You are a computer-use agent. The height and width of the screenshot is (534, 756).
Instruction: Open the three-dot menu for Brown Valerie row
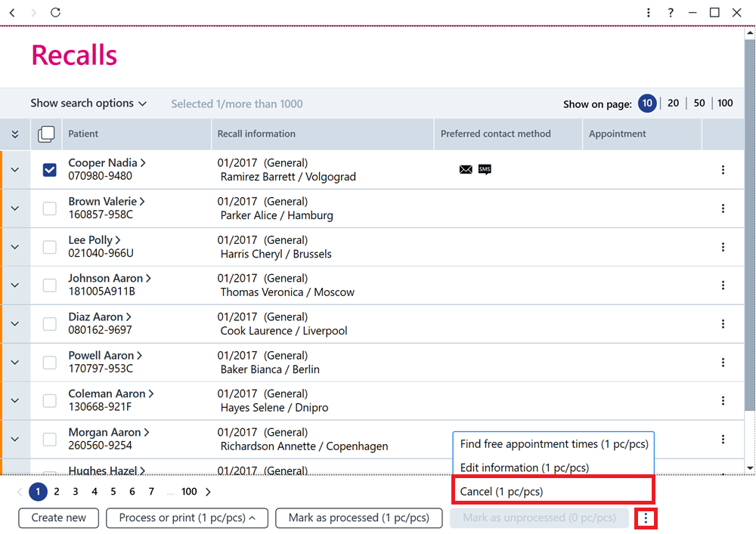[723, 208]
